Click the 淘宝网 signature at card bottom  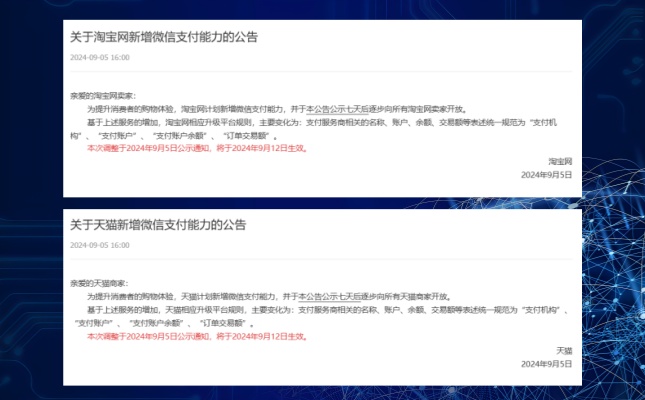(x=559, y=161)
